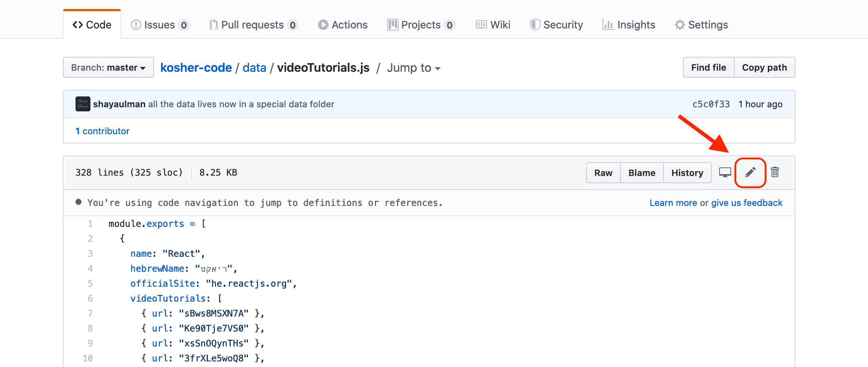Screen dimensions: 868x367
Task: Click the Raw button
Action: [603, 173]
